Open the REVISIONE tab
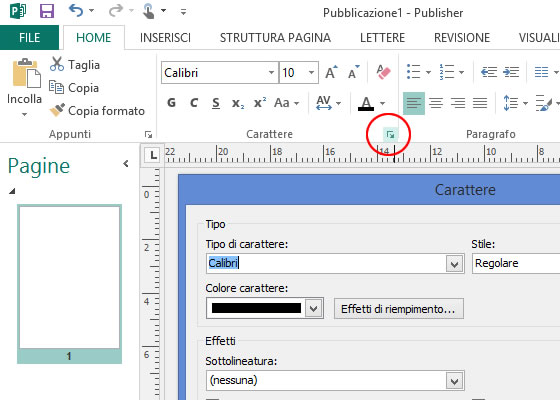Screen dimensions: 560x400 pyautogui.click(x=462, y=38)
